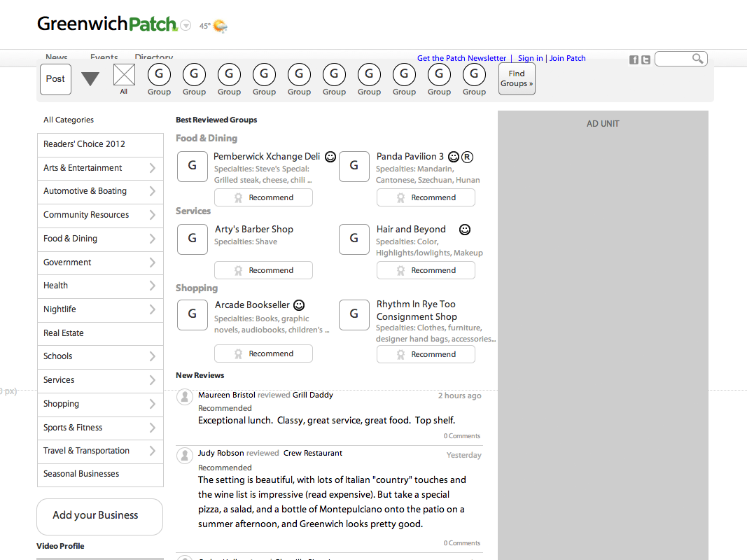Open the Grill Daddy review link
This screenshot has height=560, width=747.
[312, 395]
